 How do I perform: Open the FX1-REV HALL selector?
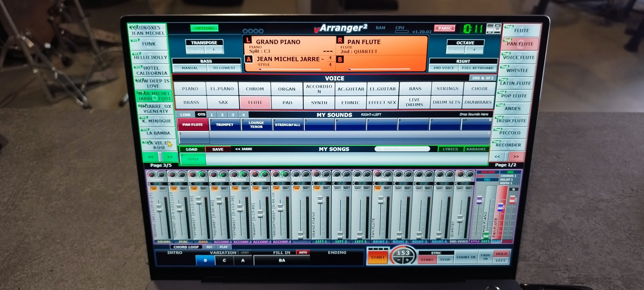[x=487, y=176]
